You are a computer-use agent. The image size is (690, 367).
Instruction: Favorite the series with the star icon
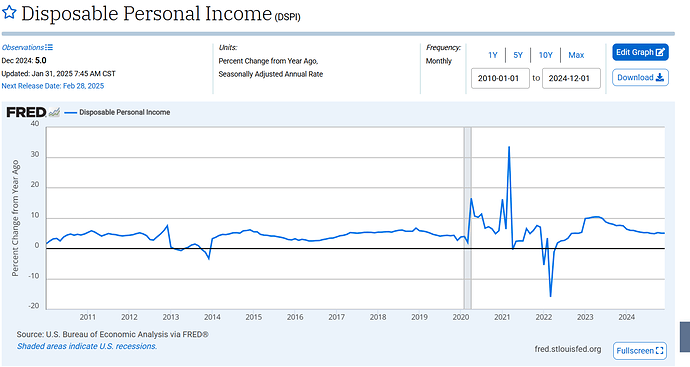(9, 12)
